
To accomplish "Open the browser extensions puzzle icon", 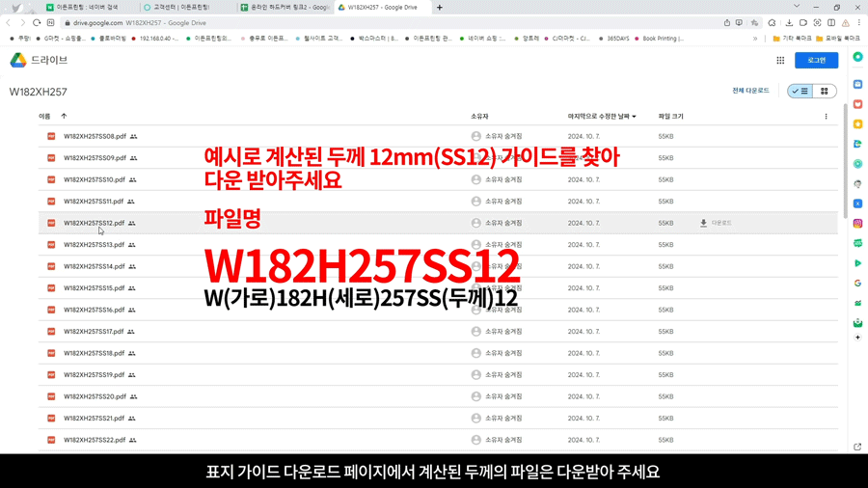I will 772,23.
